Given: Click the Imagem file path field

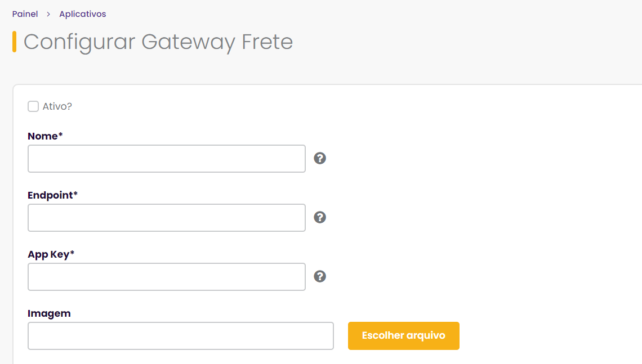Looking at the screenshot, I should [x=181, y=336].
